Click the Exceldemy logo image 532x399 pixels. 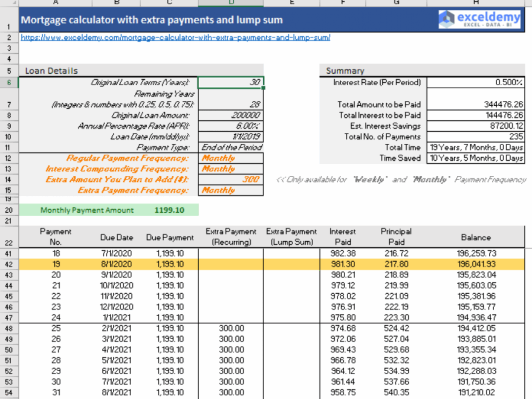[479, 19]
